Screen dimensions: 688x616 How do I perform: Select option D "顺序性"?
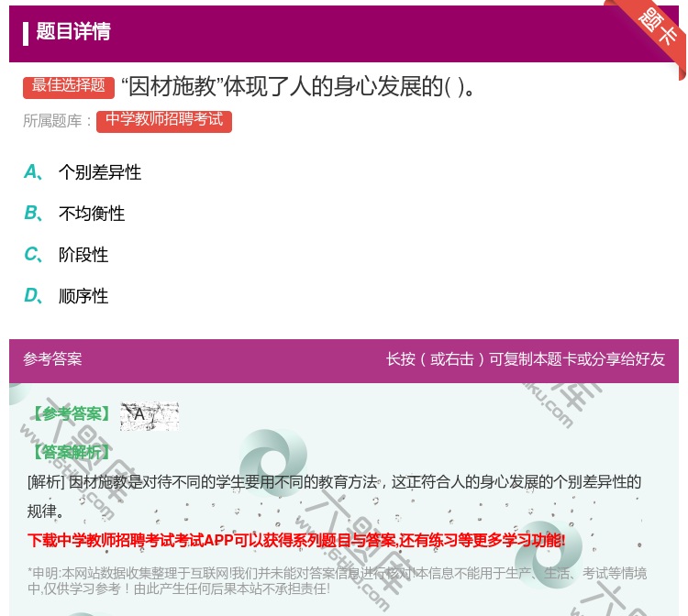[x=83, y=296]
